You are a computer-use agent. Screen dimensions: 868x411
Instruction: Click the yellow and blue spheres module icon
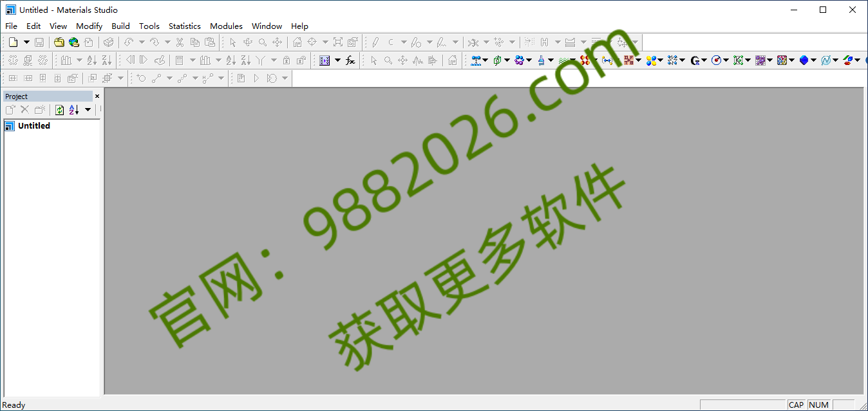[x=650, y=60]
